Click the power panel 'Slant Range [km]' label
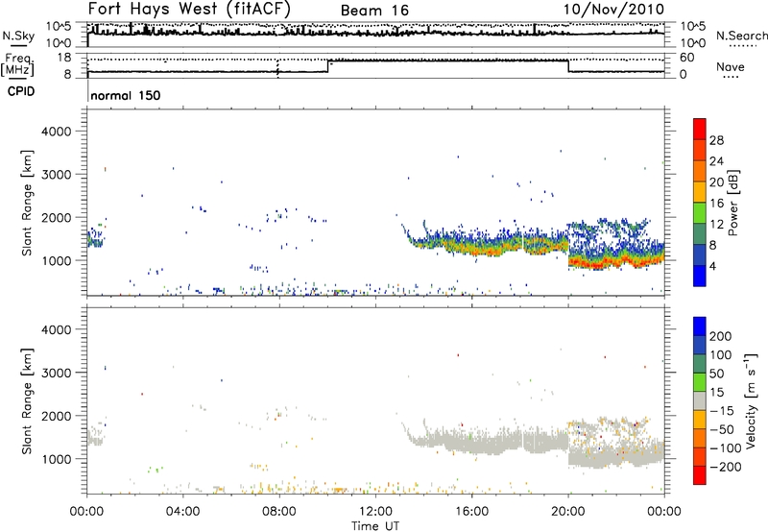This screenshot has height=532, width=768. pyautogui.click(x=27, y=203)
